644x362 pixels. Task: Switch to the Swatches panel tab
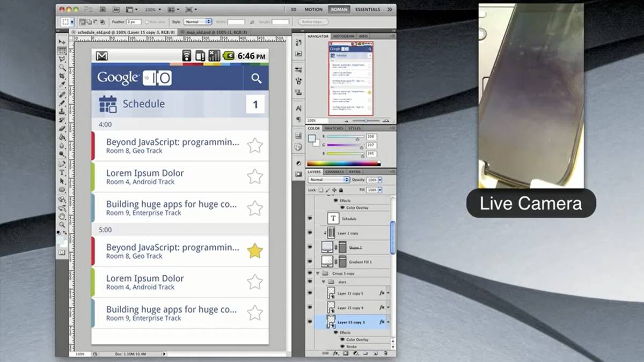[334, 128]
